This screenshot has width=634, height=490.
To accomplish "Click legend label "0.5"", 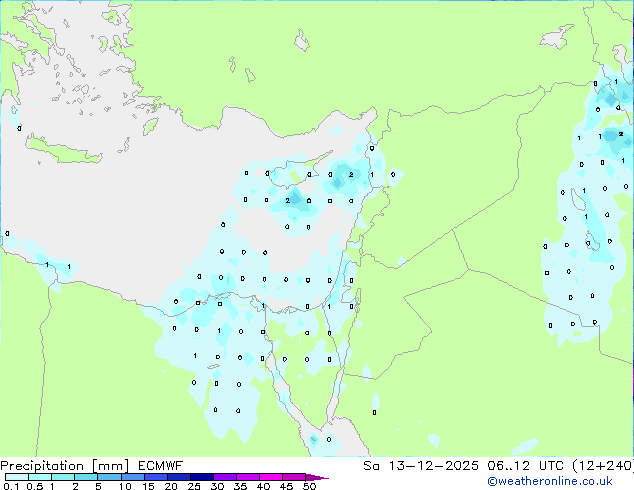I will (x=35, y=486).
